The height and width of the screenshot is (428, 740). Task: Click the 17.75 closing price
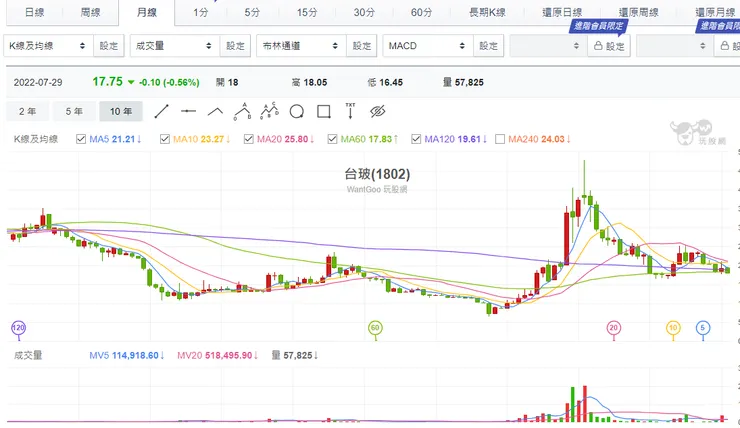(x=108, y=82)
